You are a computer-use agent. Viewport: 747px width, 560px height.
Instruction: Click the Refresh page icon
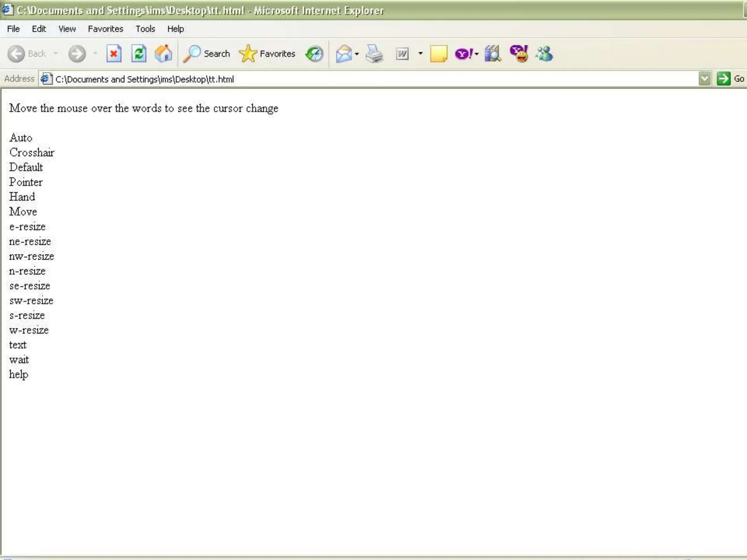(x=139, y=54)
